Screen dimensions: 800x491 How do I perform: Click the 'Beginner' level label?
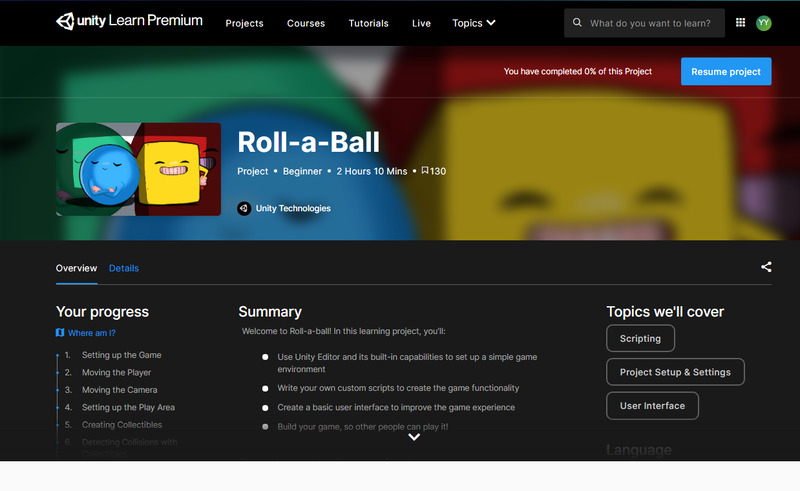(x=303, y=171)
